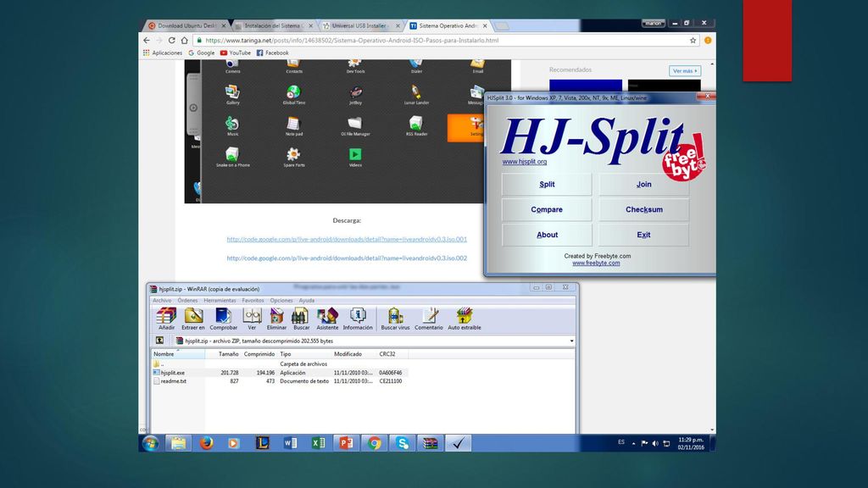Click the liveandroidv0.3.iso.001 download link

click(x=347, y=239)
